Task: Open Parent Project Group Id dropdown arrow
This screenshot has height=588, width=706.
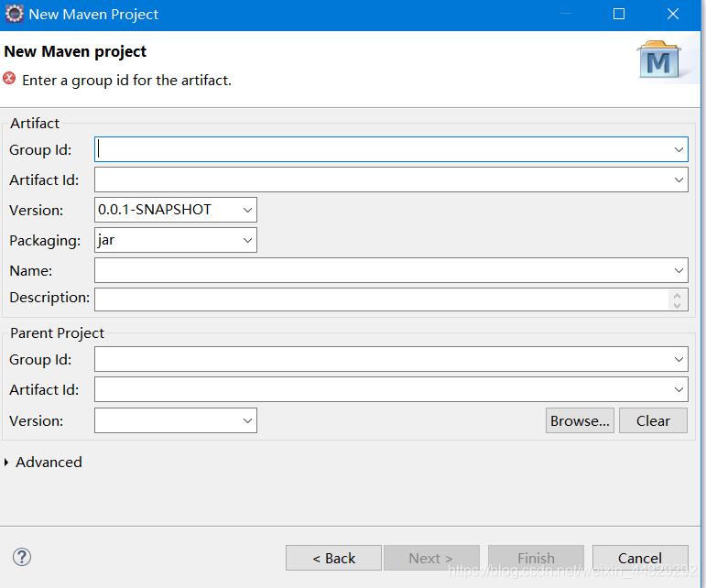Action: 679,359
